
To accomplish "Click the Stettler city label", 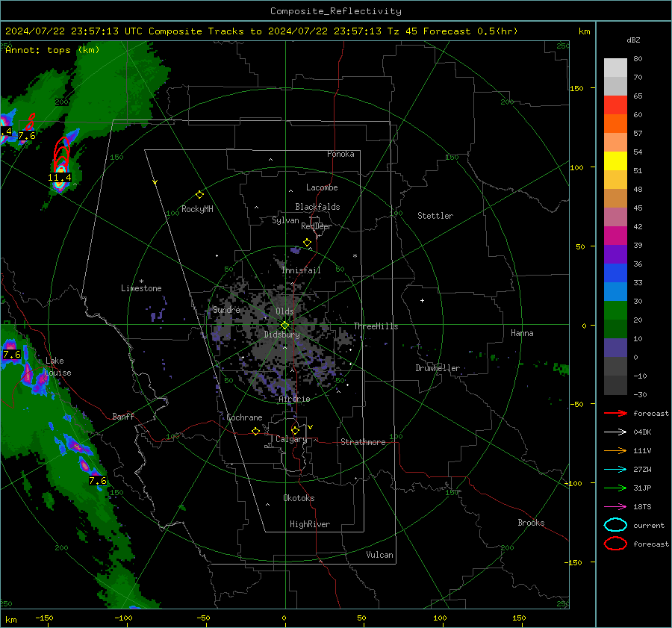I will (435, 216).
